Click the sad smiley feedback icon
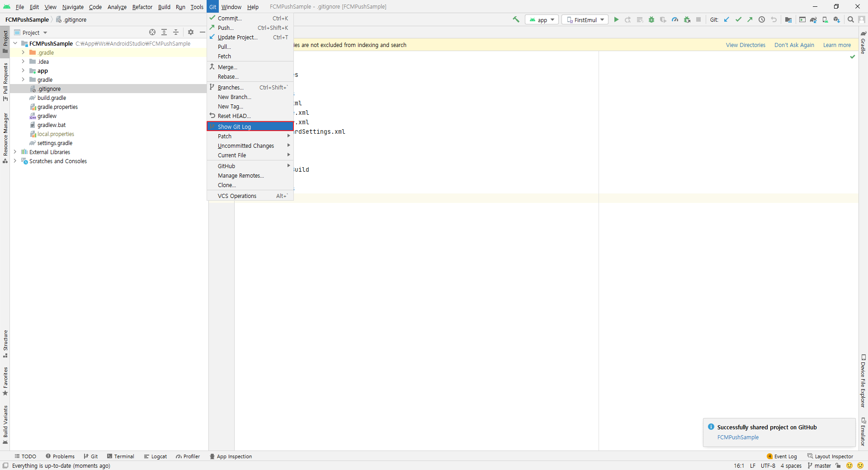Screen dimensions: 868x470 (x=860, y=465)
